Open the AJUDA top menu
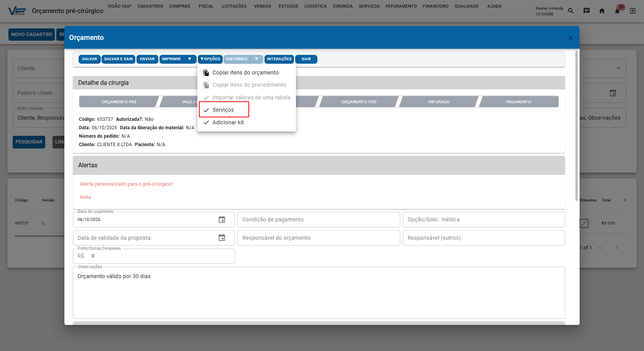Screen dimensions: 644x351 (494, 7)
